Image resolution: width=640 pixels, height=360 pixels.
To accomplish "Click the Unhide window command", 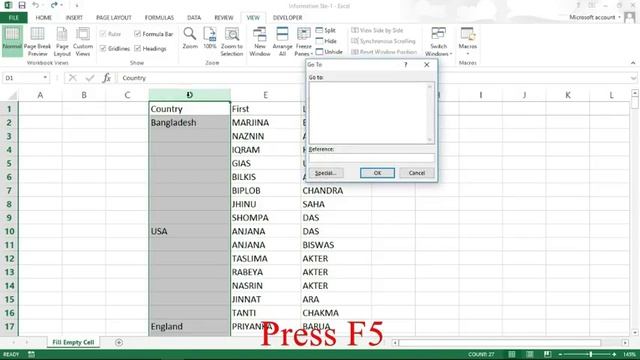I will (x=329, y=52).
